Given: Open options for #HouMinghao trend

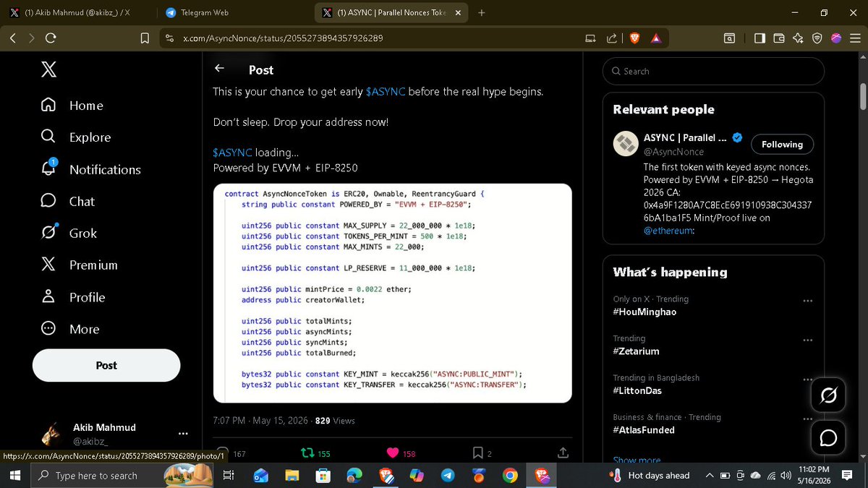Looking at the screenshot, I should click(808, 301).
